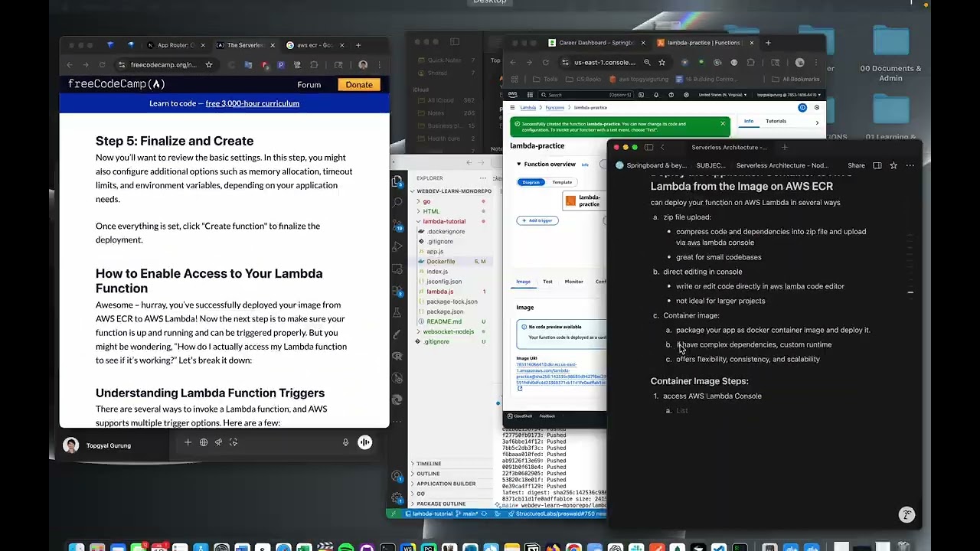
Task: Click Share button in notes window
Action: coord(856,165)
